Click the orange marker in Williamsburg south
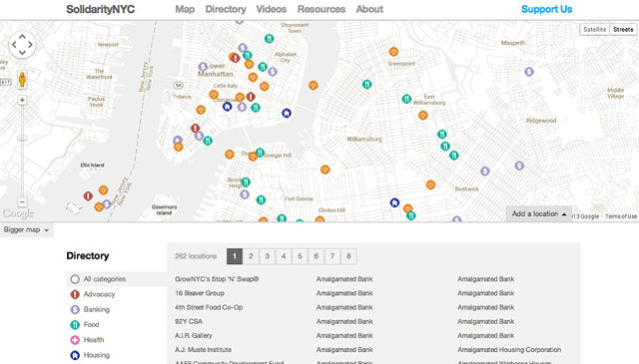 pos(324,170)
